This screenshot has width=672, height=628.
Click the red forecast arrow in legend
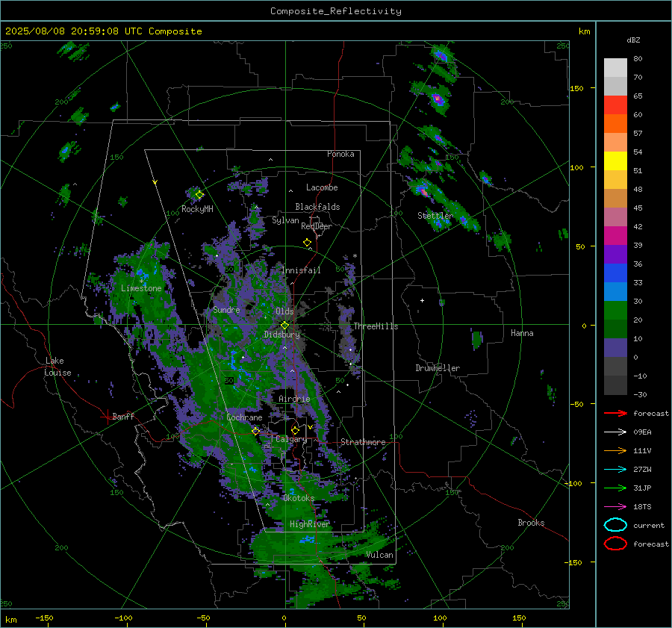pos(615,413)
